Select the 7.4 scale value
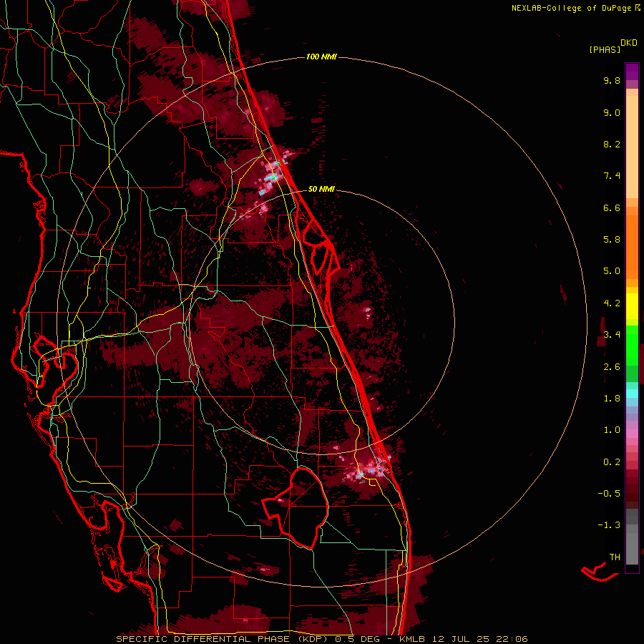 tap(612, 176)
